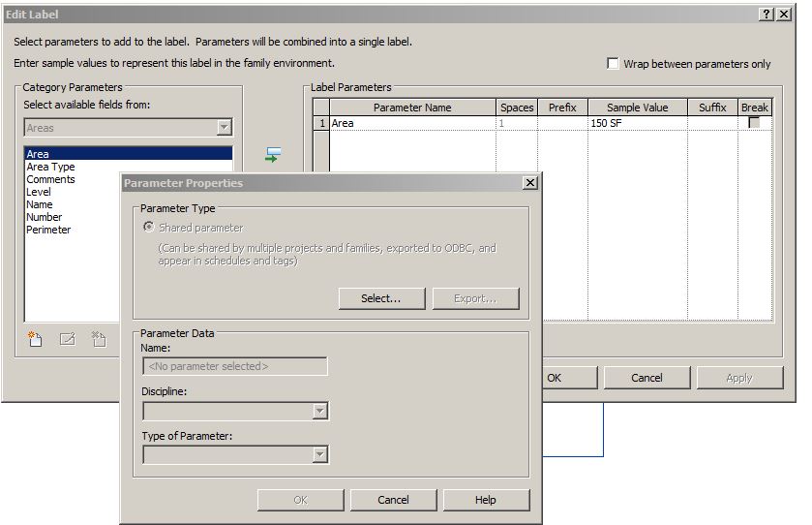Close the Parameter Properties dialog
This screenshot has width=812, height=525.
pyautogui.click(x=530, y=182)
